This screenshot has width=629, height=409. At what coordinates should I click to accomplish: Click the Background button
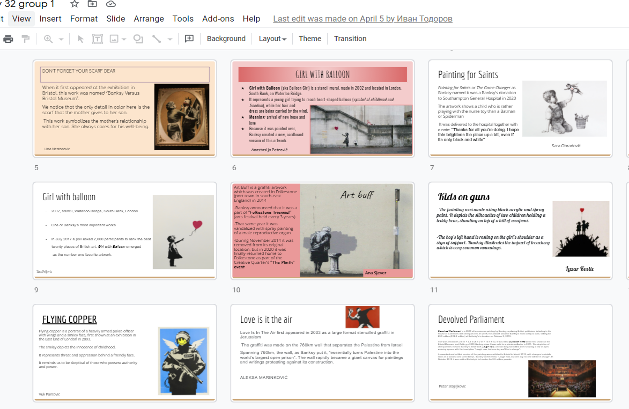click(x=226, y=39)
